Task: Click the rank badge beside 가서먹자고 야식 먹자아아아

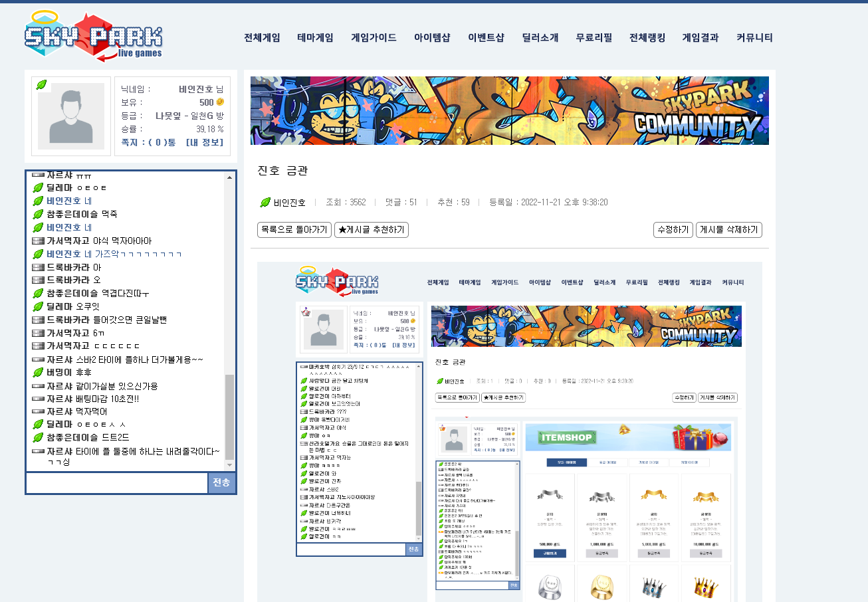Action: click(x=38, y=241)
